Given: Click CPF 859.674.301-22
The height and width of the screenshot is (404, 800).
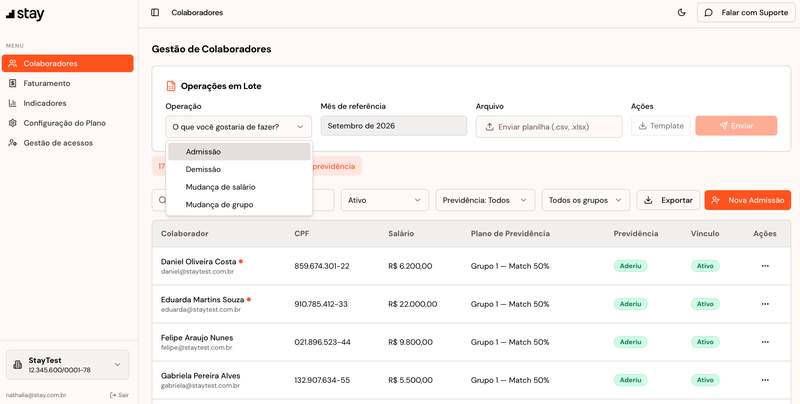Looking at the screenshot, I should point(322,266).
